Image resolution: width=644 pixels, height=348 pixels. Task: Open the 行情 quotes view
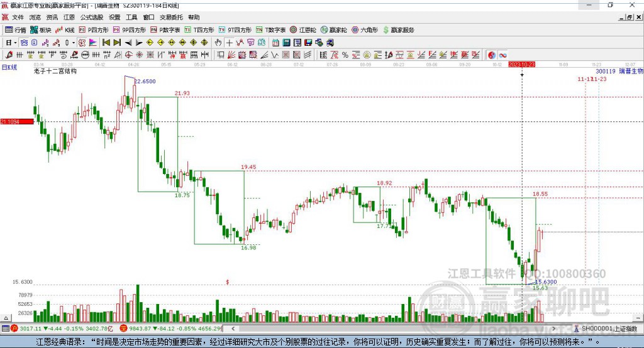tap(15, 30)
